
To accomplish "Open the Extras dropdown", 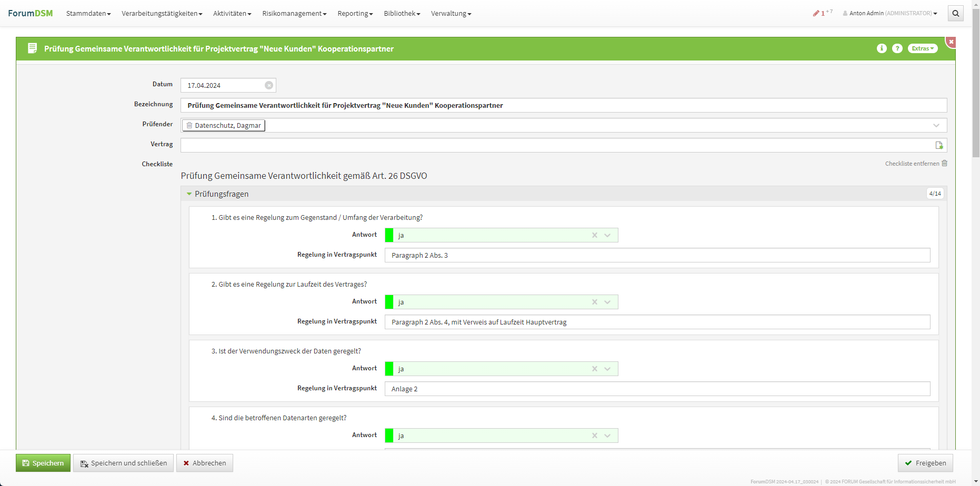I will (922, 48).
